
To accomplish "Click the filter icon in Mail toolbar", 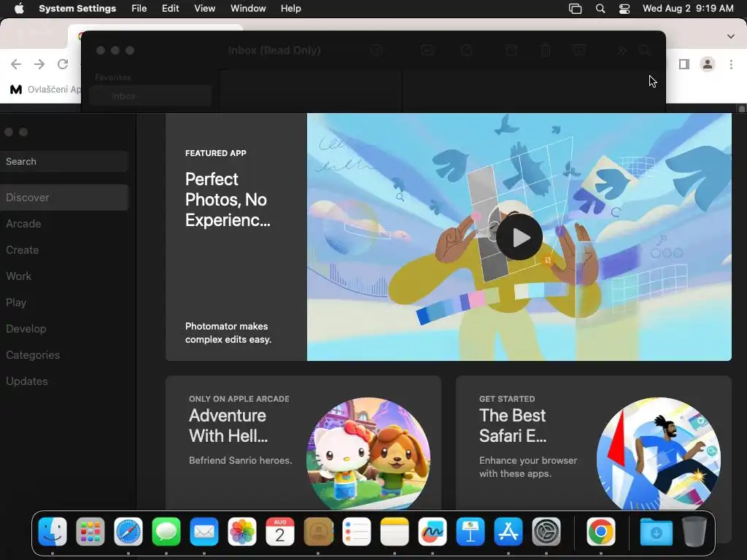I will coord(376,50).
